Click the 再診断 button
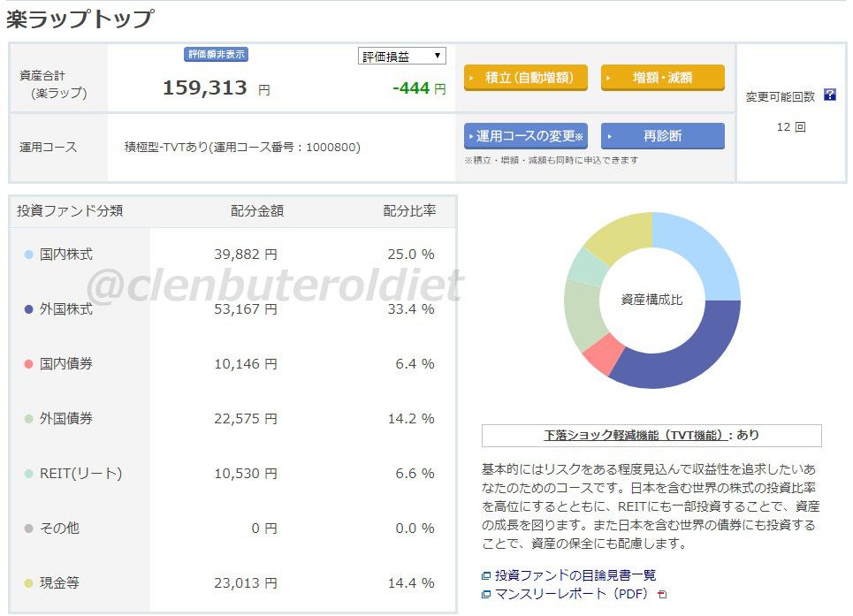Image resolution: width=853 pixels, height=616 pixels. (x=663, y=136)
